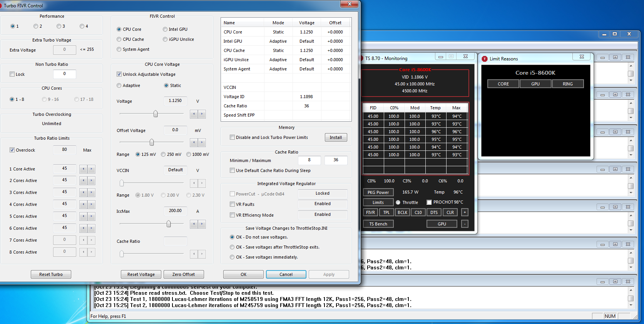Click the Install button under Memory

click(336, 137)
